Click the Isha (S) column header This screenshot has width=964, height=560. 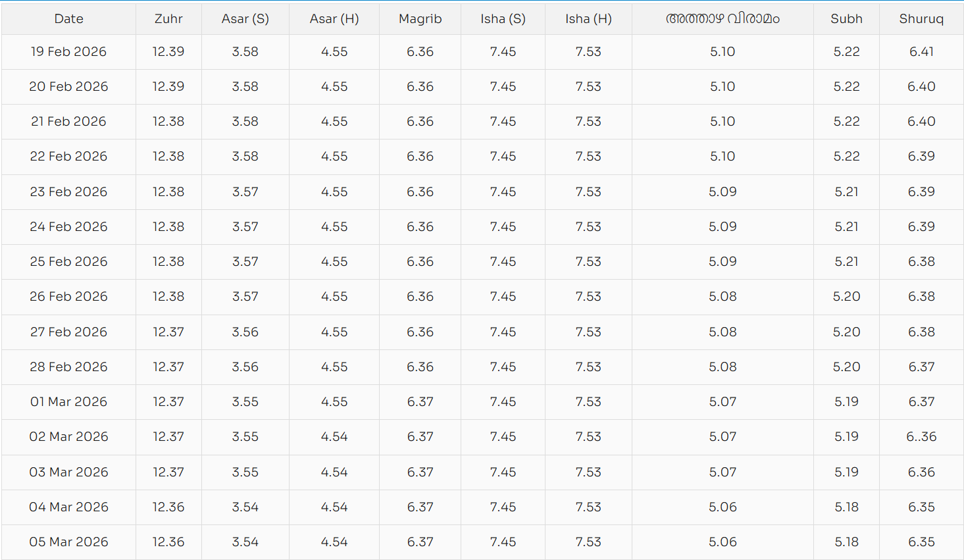pyautogui.click(x=503, y=19)
